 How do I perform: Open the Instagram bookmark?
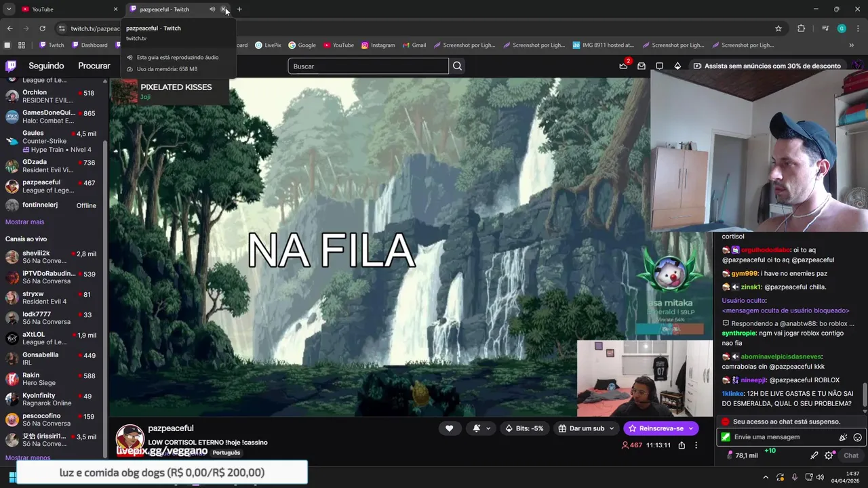click(378, 45)
